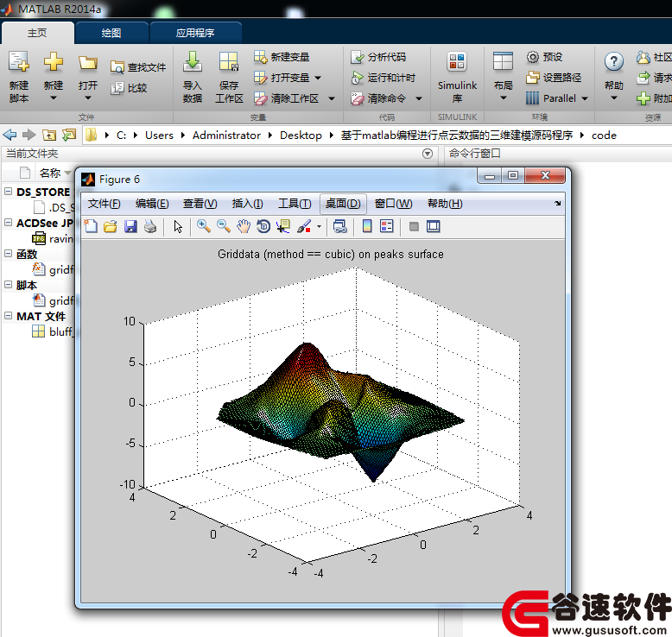This screenshot has width=672, height=637.
Task: Click Analyze Code (分析代码)
Action: (378, 57)
